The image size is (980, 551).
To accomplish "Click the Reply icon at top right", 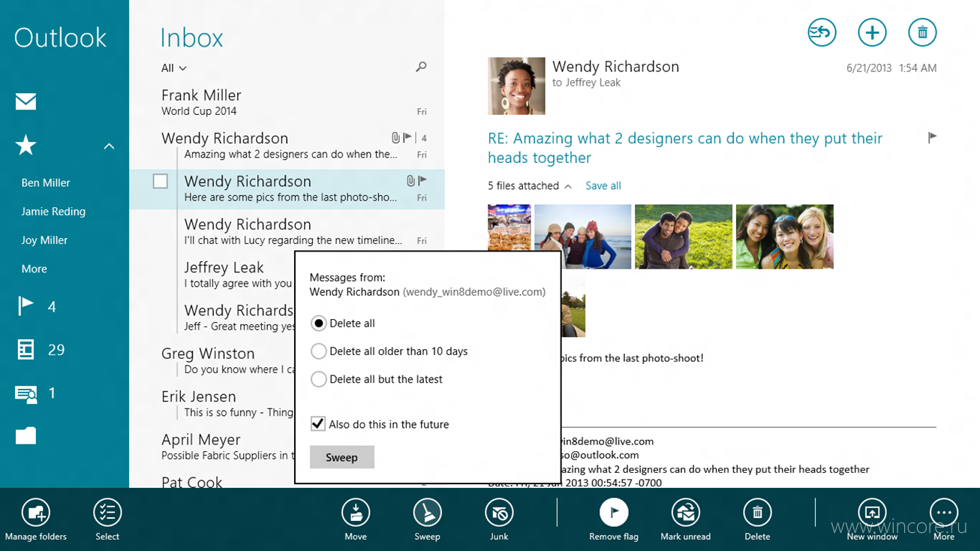I will [822, 32].
